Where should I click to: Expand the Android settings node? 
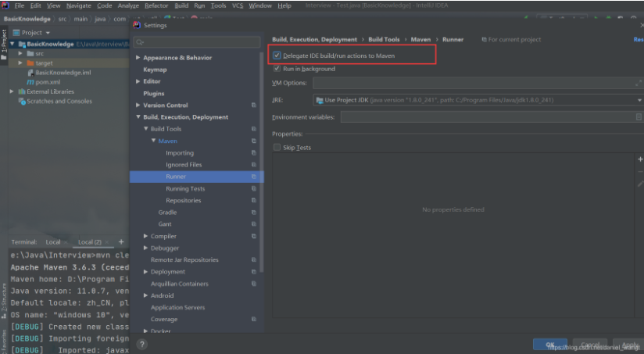[x=146, y=295]
